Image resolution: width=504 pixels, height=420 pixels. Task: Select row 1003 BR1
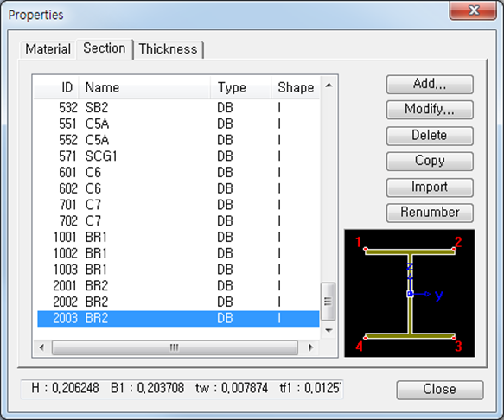click(178, 270)
